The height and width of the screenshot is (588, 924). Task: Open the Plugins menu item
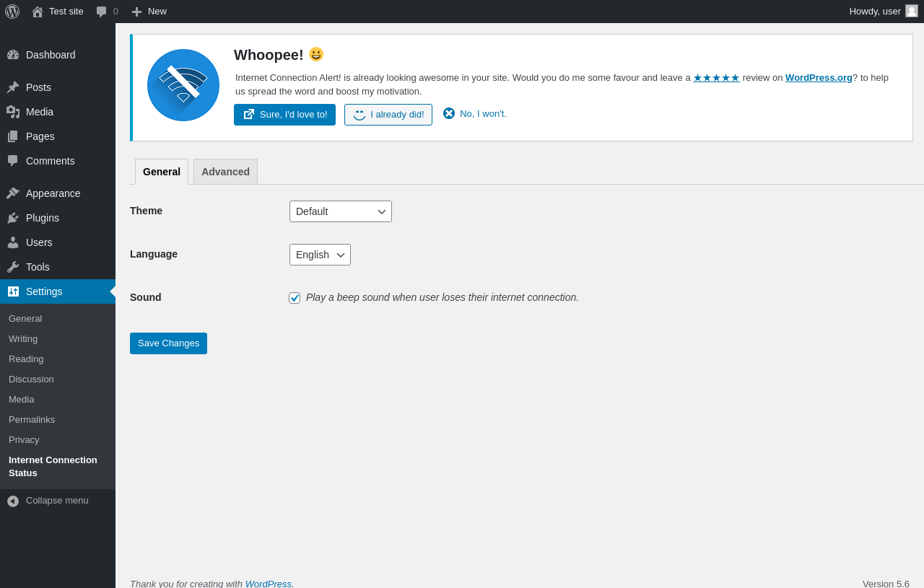point(58,218)
